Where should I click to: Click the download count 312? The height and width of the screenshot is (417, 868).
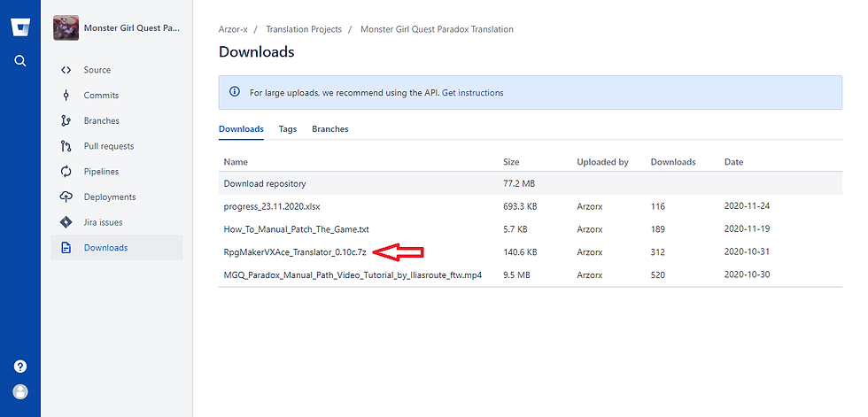pos(658,252)
